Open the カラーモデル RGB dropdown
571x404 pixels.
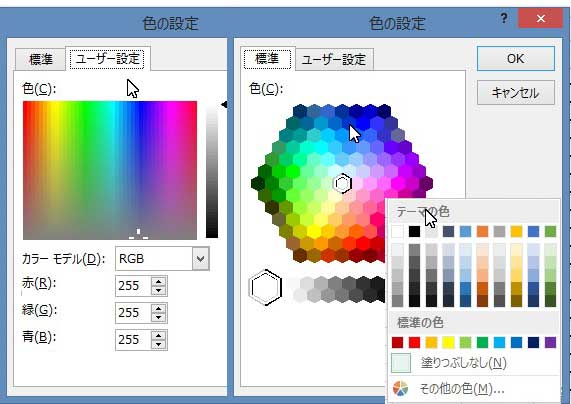coord(200,259)
